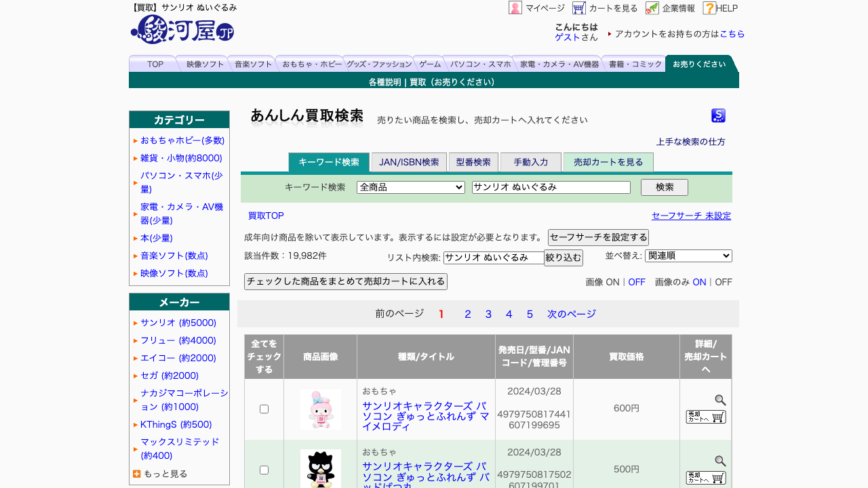Filter by maker フリュー (約4000)

point(178,340)
